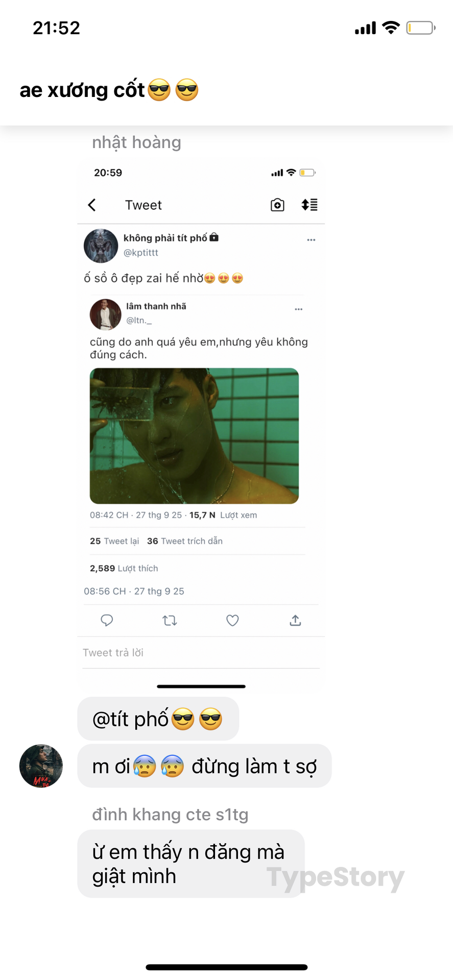453x980 pixels.
Task: Open the 'ae xương cốt' chat title
Action: (x=109, y=90)
